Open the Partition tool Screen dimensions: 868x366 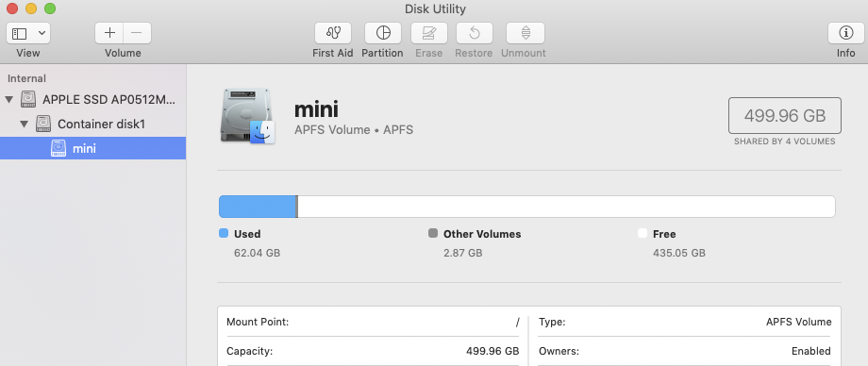[382, 33]
